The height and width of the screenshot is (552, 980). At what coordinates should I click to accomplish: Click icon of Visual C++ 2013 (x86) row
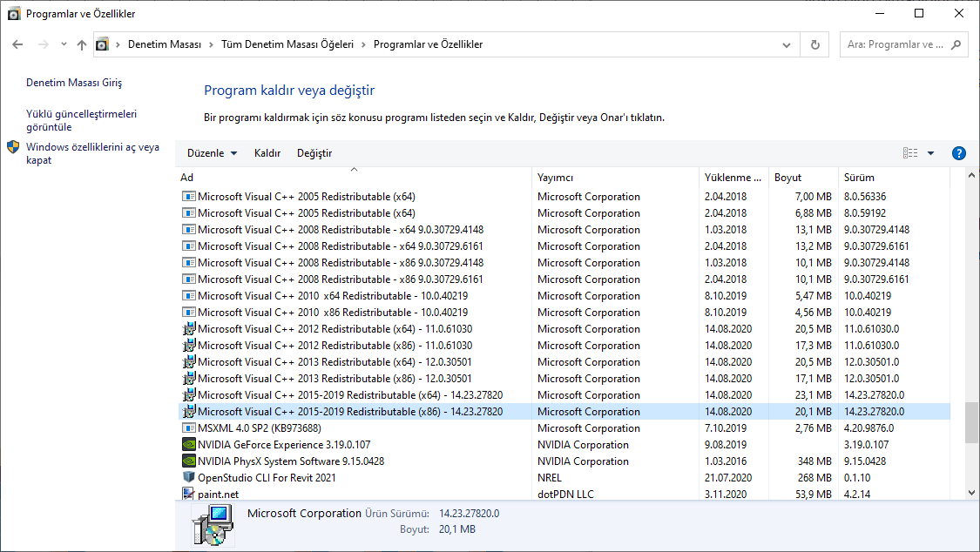coord(189,379)
